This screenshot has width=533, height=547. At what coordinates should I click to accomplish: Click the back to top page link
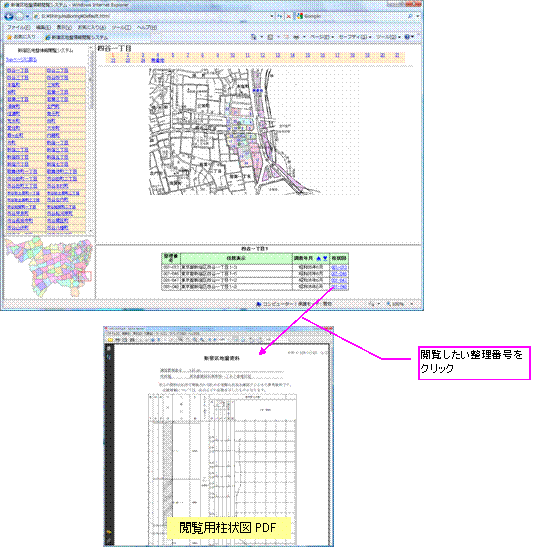pyautogui.click(x=21, y=60)
